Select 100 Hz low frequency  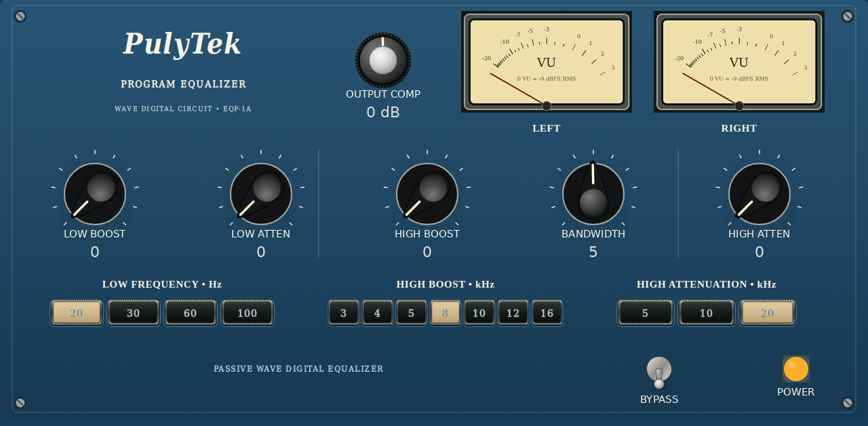coord(248,313)
